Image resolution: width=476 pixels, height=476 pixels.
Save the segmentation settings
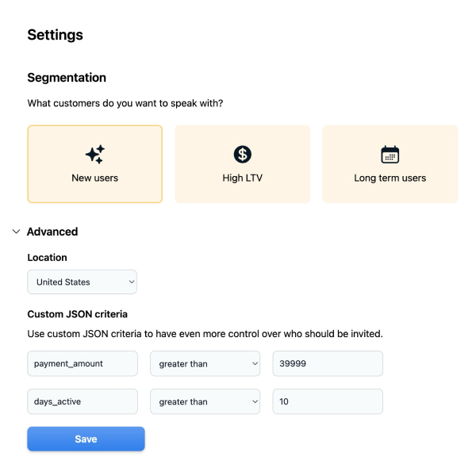[x=86, y=439]
